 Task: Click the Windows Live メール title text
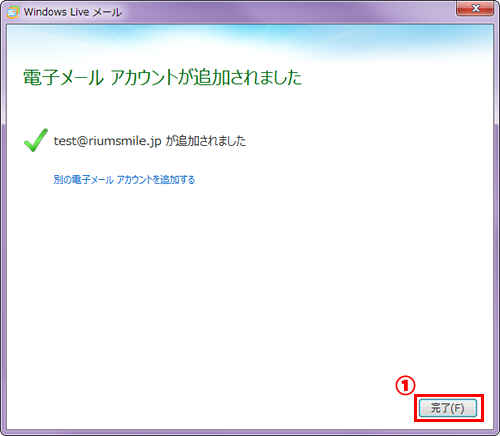pos(73,12)
